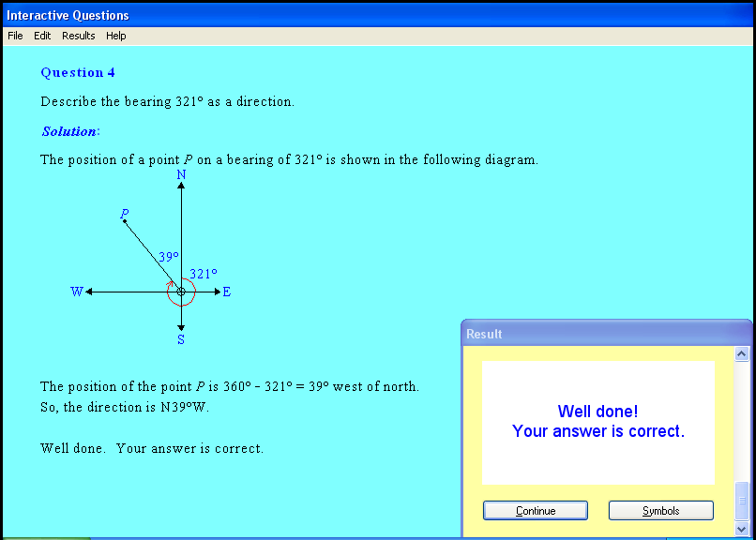Click the Continue button
The height and width of the screenshot is (540, 756).
tap(536, 511)
